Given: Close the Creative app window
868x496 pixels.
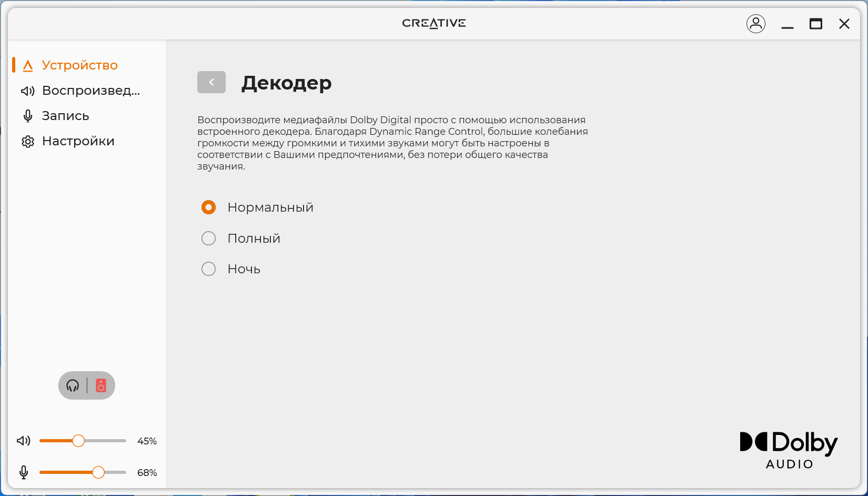Looking at the screenshot, I should click(x=844, y=24).
